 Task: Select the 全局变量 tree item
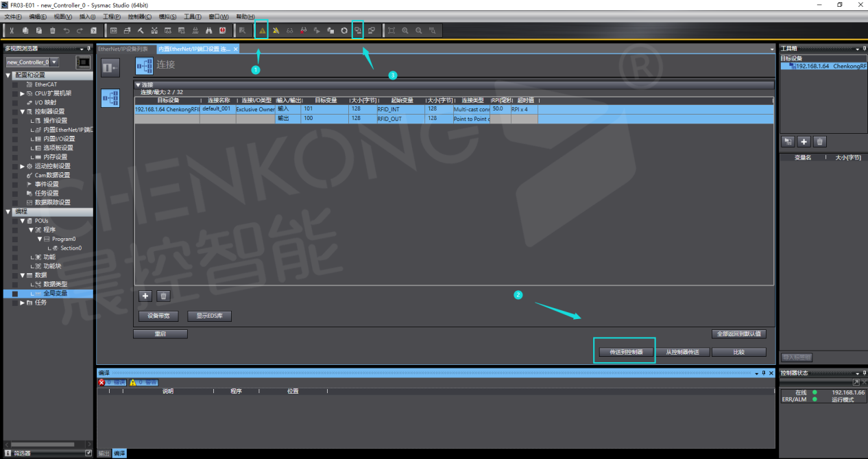(56, 293)
